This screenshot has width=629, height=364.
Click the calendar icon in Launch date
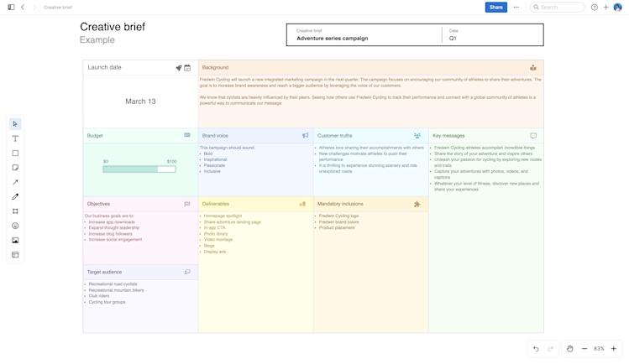[187, 68]
